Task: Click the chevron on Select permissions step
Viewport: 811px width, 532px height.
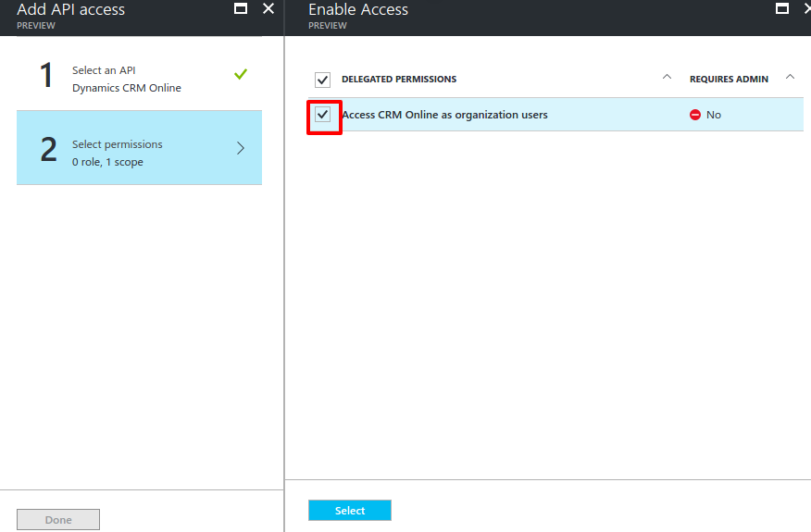Action: (241, 148)
